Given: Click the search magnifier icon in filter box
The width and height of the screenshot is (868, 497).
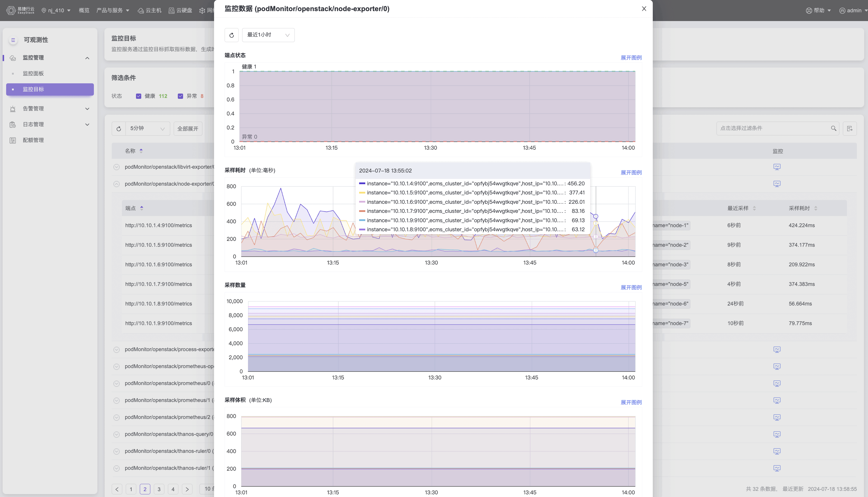Looking at the screenshot, I should (833, 128).
